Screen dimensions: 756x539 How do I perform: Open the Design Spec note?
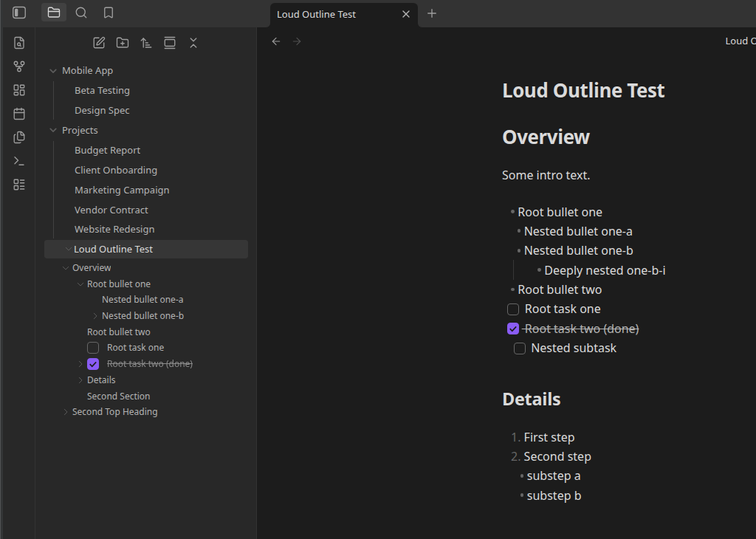[102, 111]
